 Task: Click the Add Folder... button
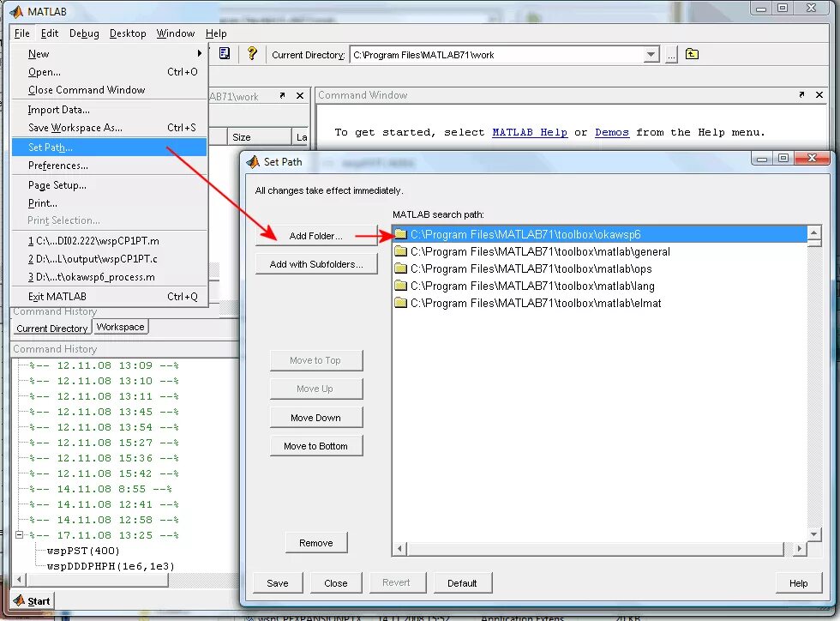(316, 236)
